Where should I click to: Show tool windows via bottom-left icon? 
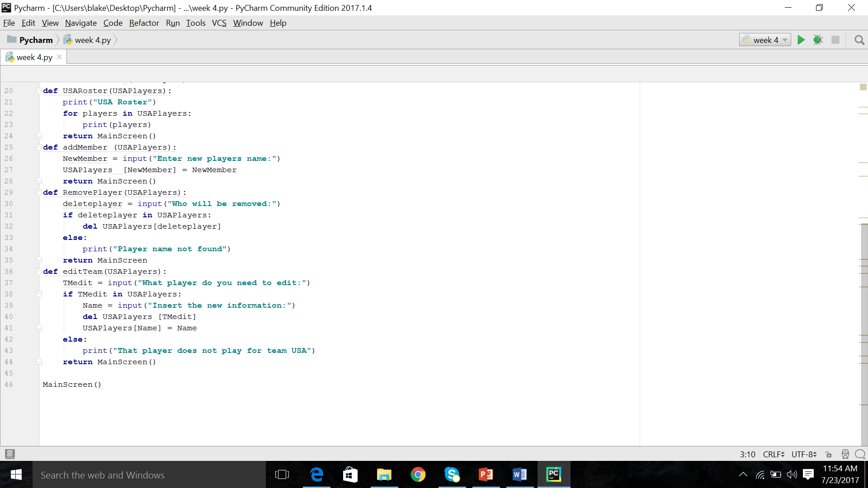click(x=9, y=454)
